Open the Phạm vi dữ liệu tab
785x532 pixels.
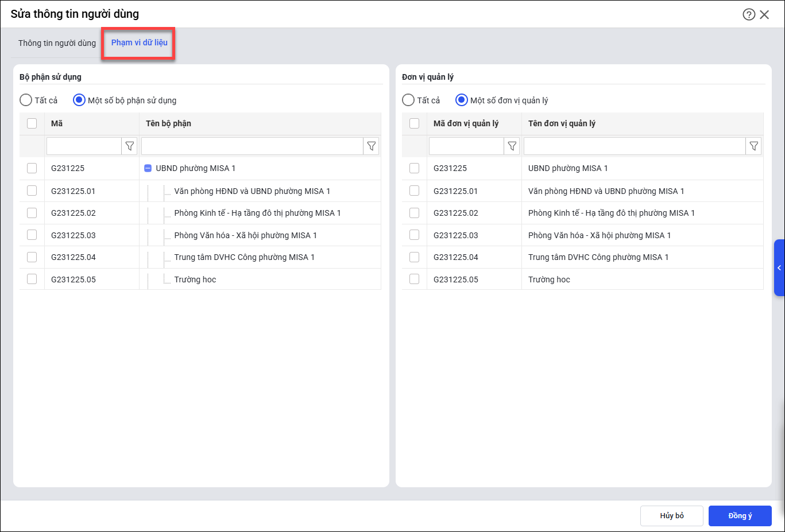140,42
